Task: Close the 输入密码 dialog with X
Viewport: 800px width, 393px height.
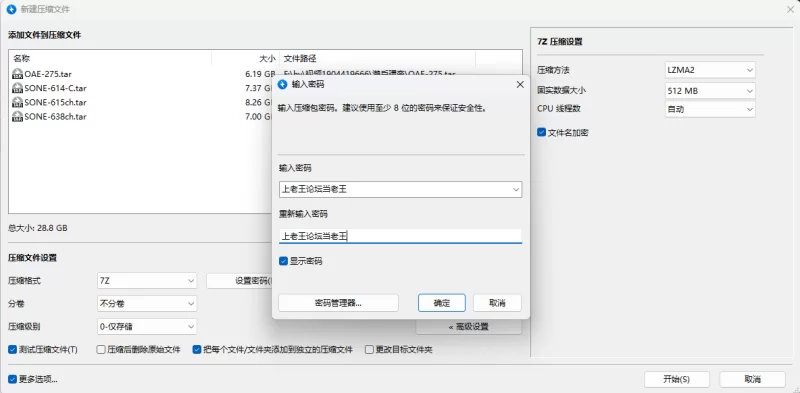Action: 520,85
